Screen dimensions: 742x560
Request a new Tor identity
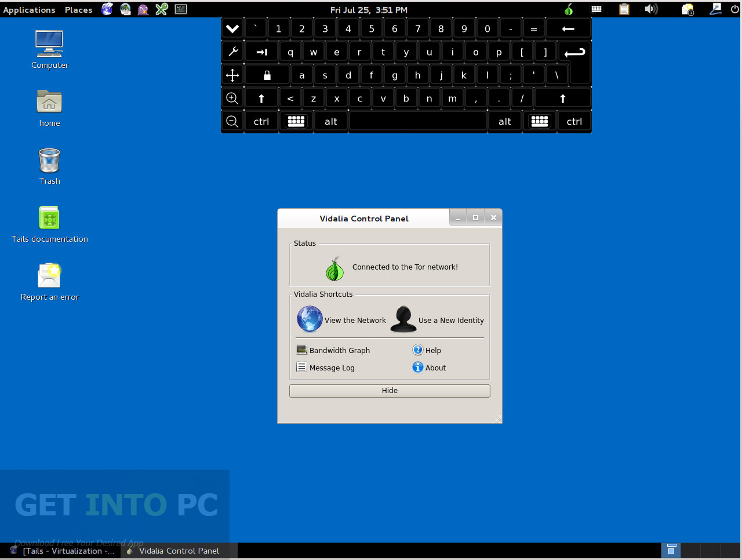[437, 319]
